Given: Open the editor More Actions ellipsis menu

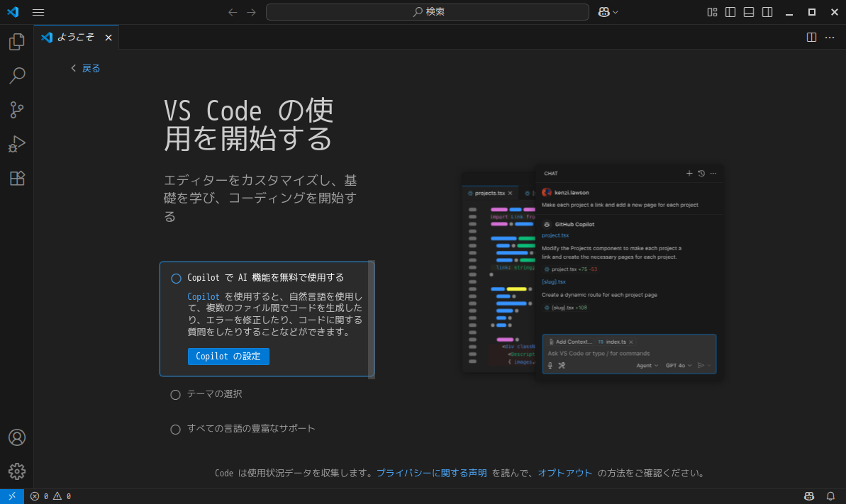Looking at the screenshot, I should point(830,38).
